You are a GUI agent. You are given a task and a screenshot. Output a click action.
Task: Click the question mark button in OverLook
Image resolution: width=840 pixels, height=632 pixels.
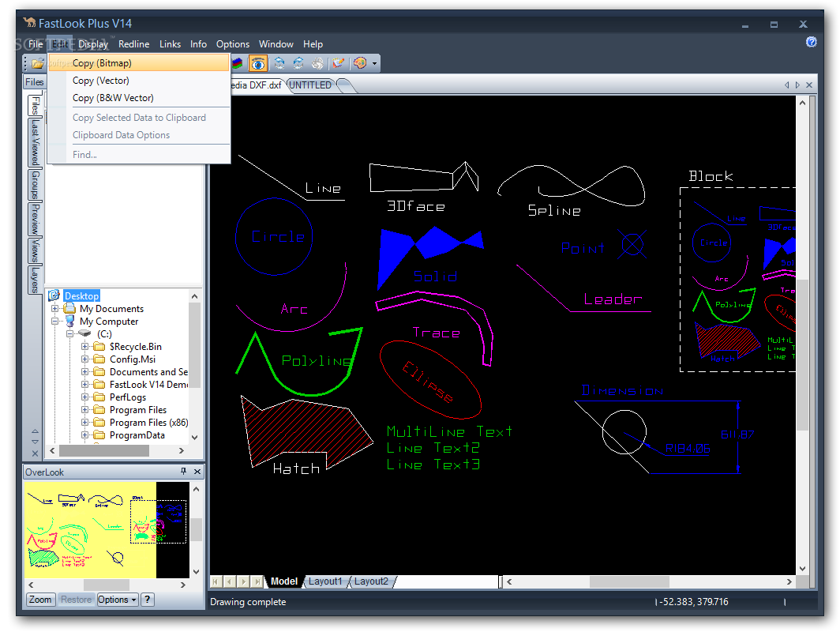click(148, 600)
